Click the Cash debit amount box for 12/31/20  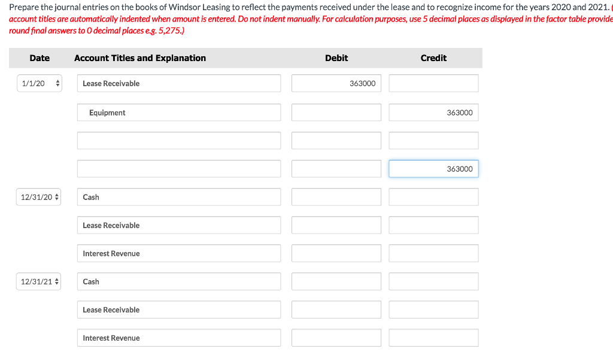(336, 196)
